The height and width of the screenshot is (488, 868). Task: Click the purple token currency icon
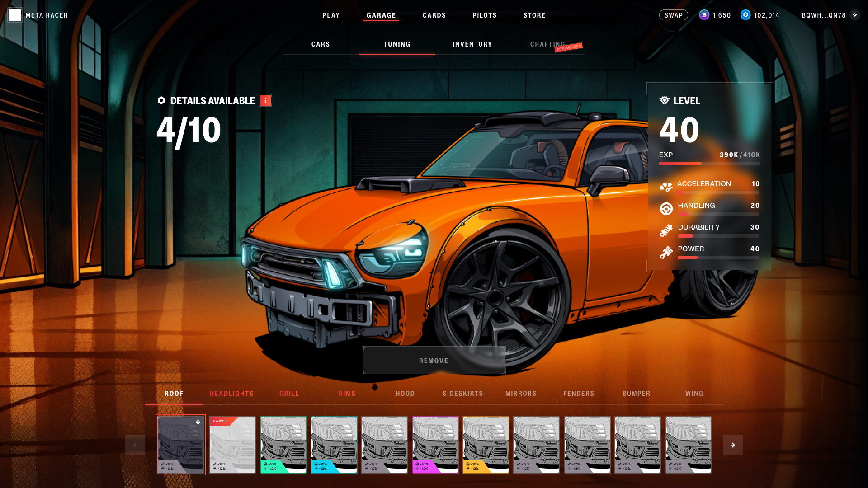704,15
